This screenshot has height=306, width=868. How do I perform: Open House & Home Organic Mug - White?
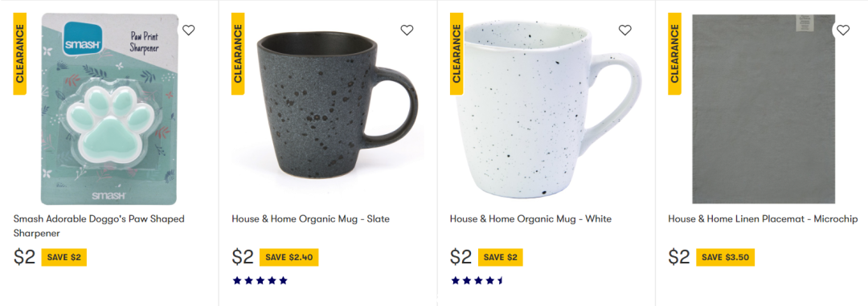tap(530, 218)
